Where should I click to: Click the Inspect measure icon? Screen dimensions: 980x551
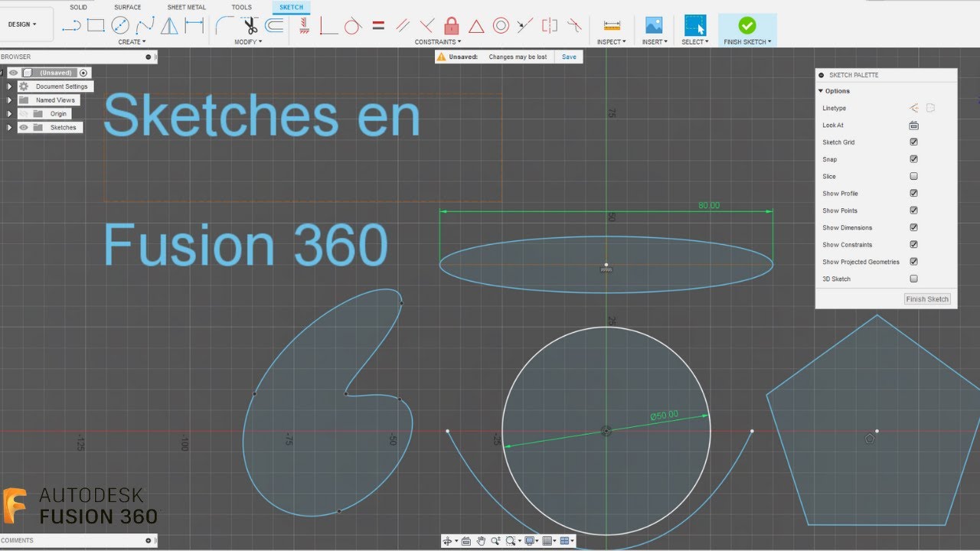point(612,25)
